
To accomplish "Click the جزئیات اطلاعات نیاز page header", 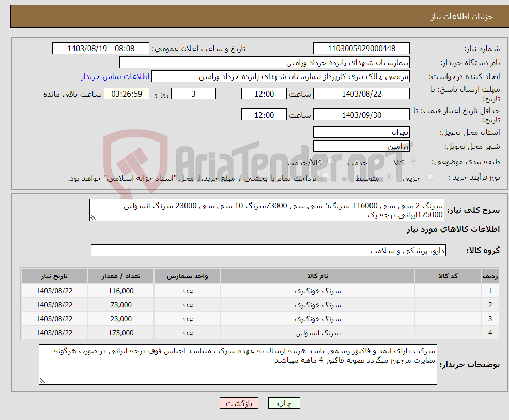I will point(461,17).
